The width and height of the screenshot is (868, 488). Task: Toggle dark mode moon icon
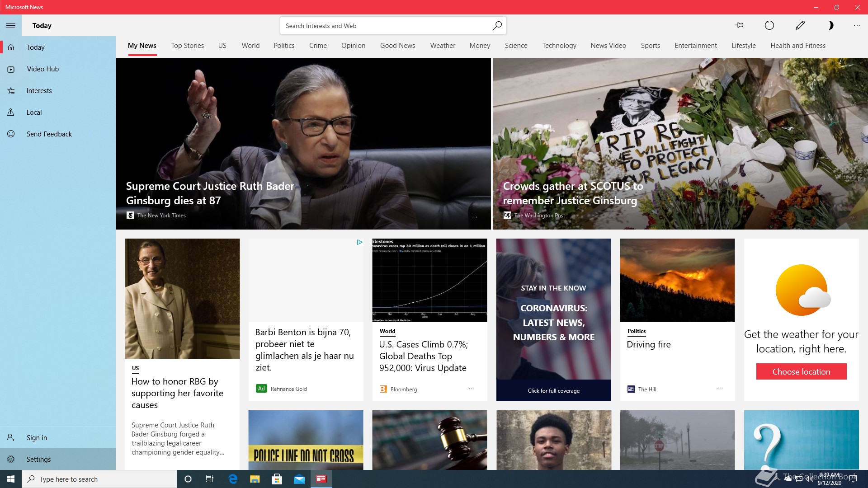coord(830,25)
